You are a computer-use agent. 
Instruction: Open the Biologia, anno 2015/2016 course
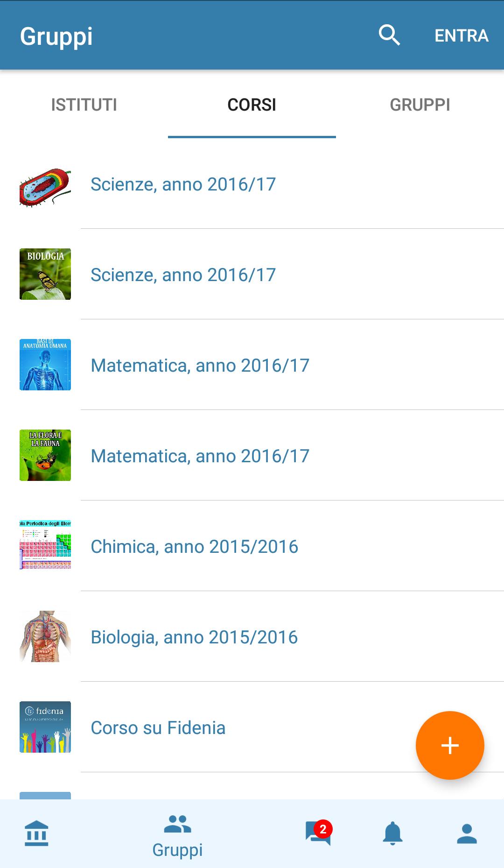tap(194, 637)
